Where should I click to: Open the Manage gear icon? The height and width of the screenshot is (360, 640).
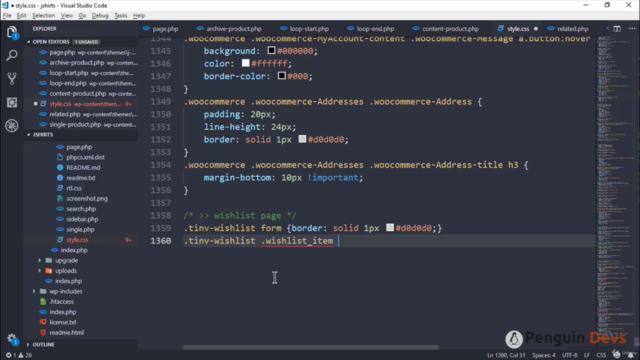(x=12, y=338)
